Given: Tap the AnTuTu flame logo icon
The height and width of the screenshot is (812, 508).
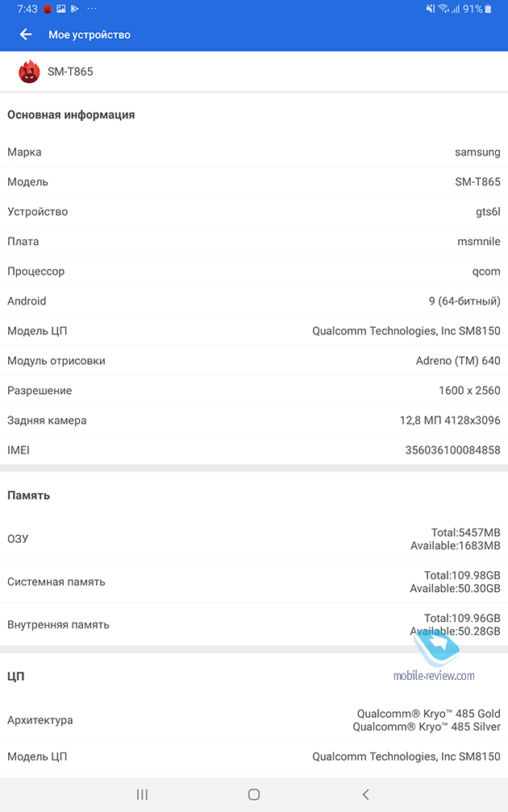Looking at the screenshot, I should pos(29,72).
